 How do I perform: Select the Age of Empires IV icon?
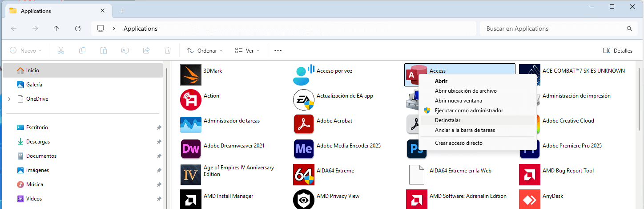coord(191,175)
